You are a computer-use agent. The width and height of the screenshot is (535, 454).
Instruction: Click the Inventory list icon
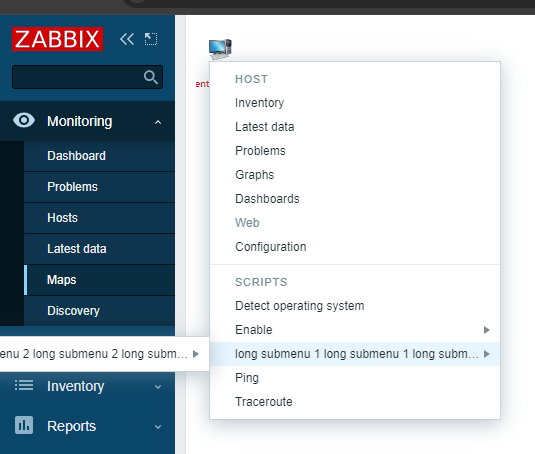24,386
